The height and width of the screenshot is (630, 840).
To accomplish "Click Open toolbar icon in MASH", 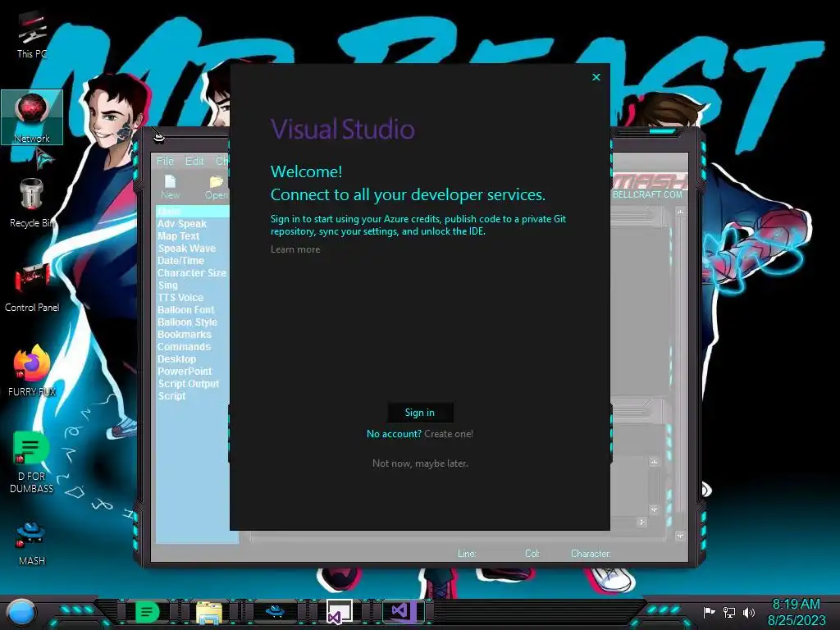I will [x=216, y=188].
